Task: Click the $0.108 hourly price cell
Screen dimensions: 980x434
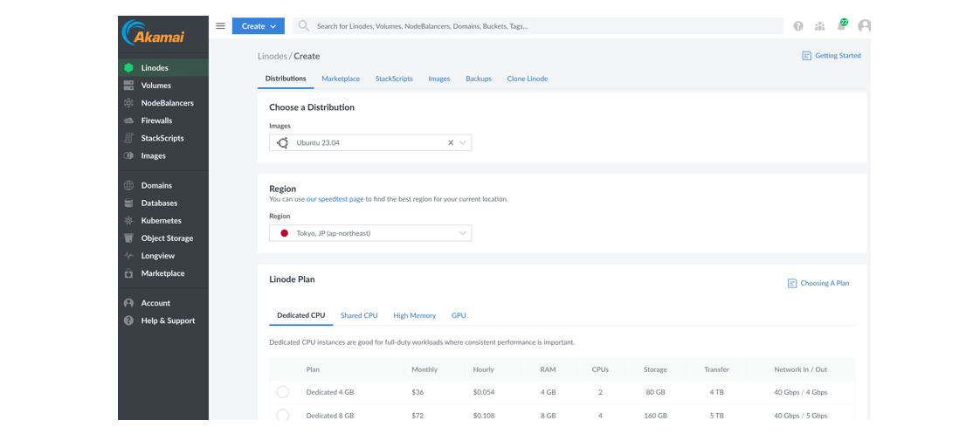Action: [483, 416]
